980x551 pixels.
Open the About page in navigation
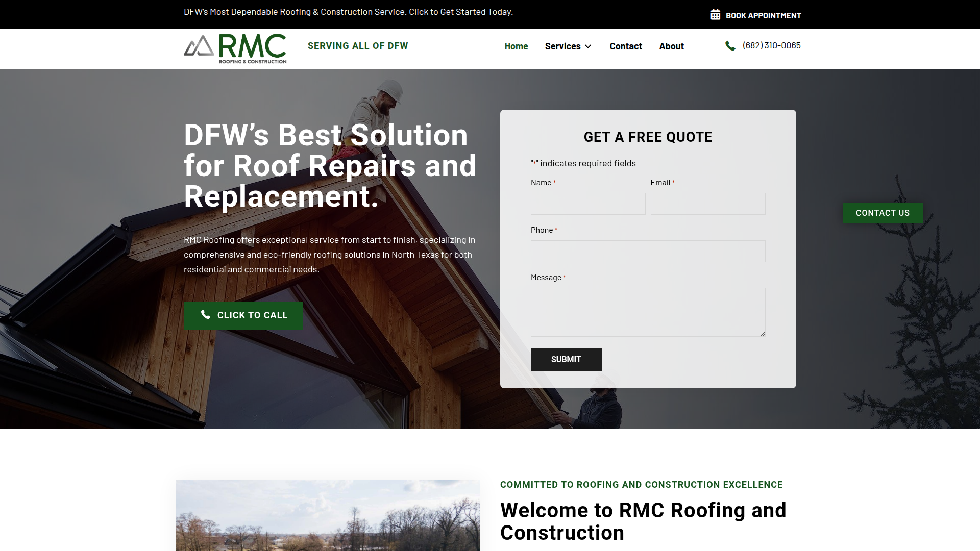click(x=671, y=46)
